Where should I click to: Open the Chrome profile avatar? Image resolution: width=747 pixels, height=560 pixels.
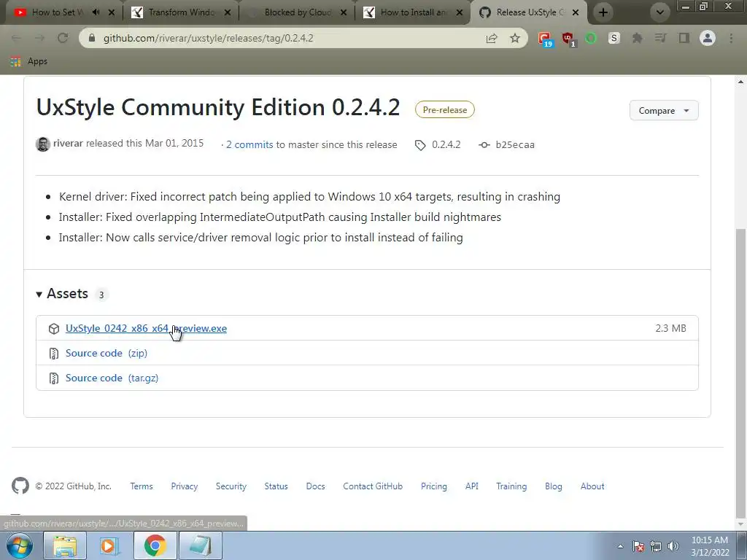click(x=708, y=38)
